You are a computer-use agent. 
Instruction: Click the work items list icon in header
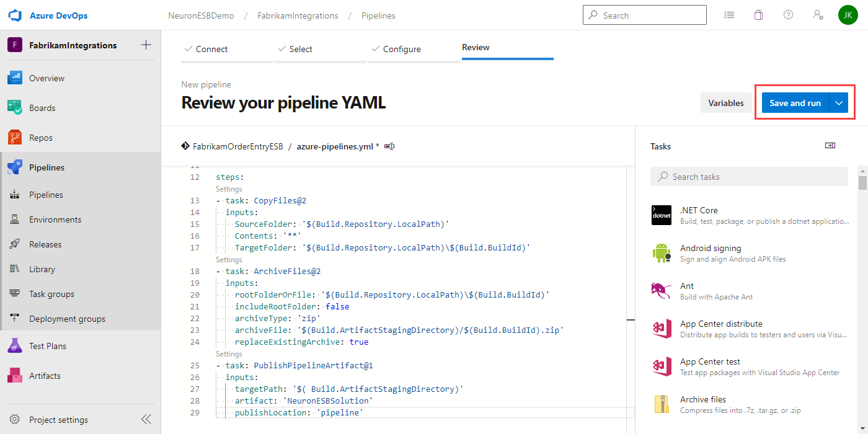[x=729, y=15]
